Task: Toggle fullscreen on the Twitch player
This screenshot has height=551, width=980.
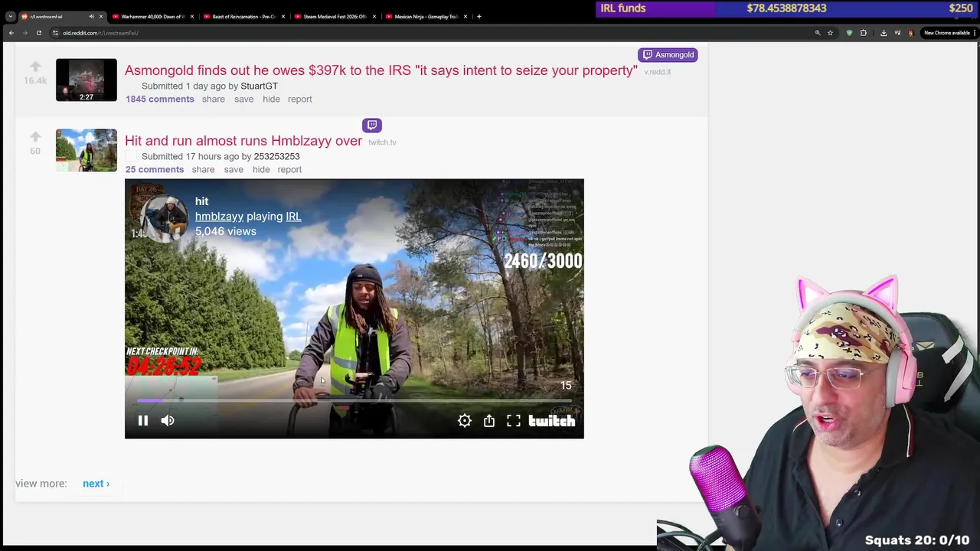Action: coord(514,421)
